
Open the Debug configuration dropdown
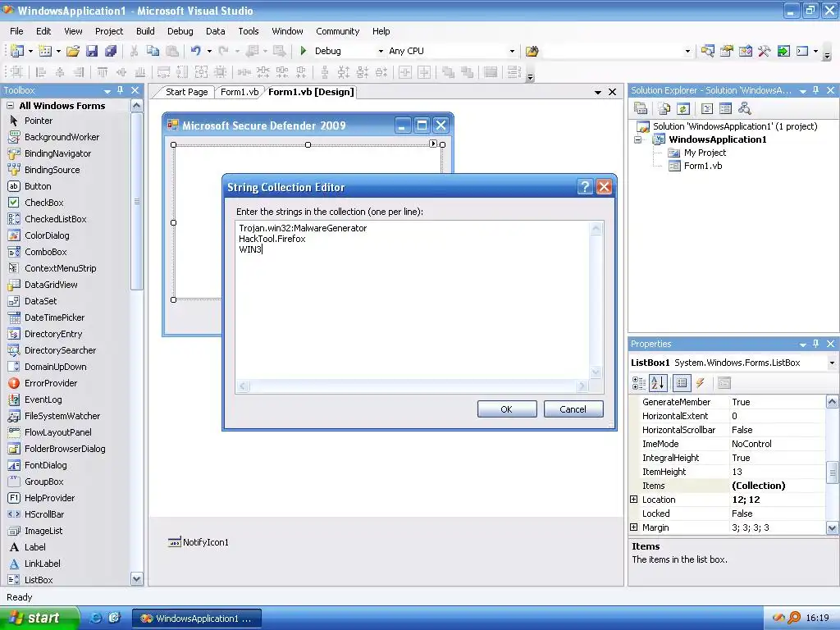pyautogui.click(x=381, y=52)
